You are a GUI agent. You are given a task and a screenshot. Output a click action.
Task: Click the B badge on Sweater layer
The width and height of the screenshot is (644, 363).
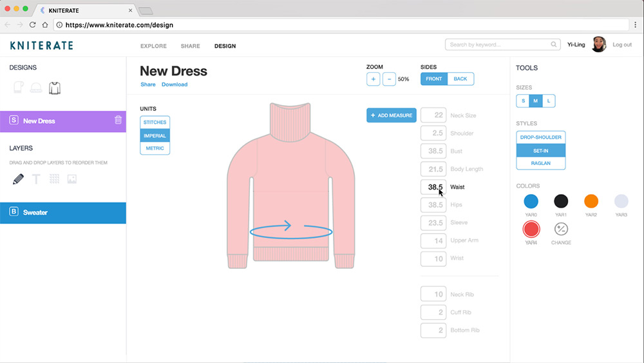[x=14, y=211]
